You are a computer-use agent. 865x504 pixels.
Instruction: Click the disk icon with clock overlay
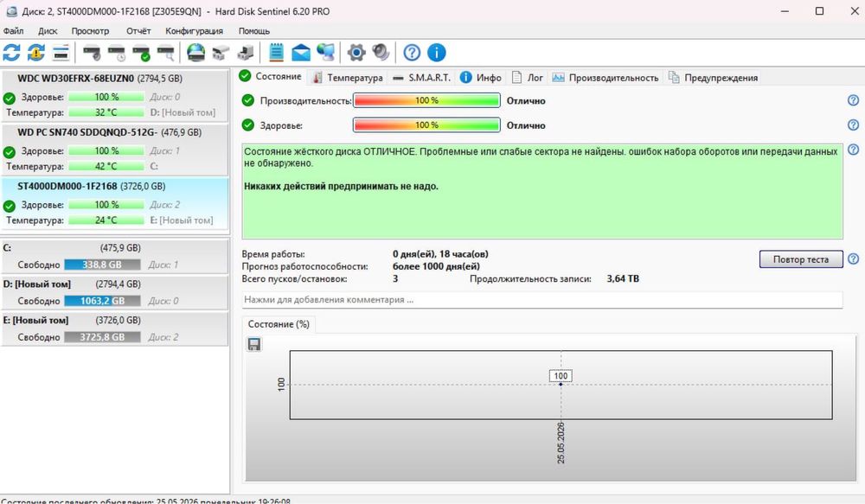click(117, 53)
